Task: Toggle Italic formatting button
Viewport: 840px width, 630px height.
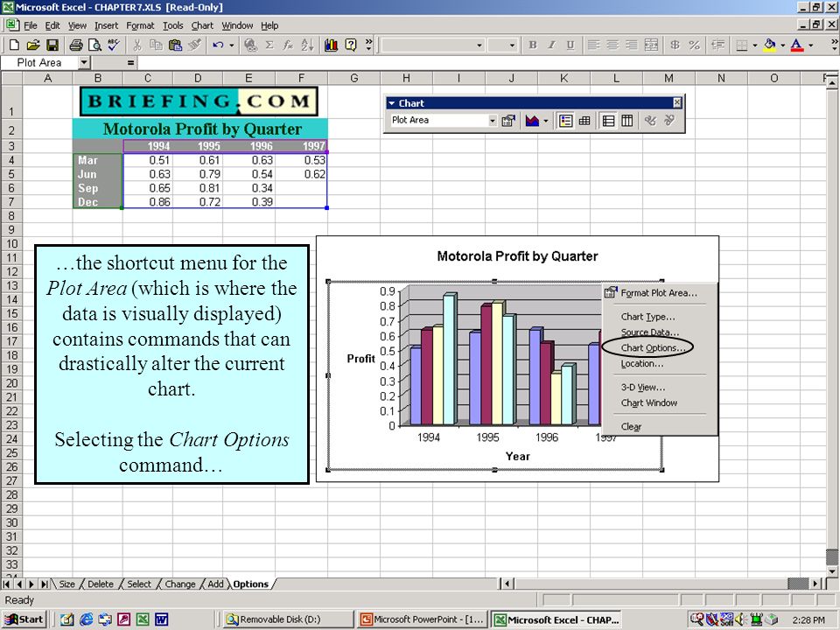Action: 551,45
